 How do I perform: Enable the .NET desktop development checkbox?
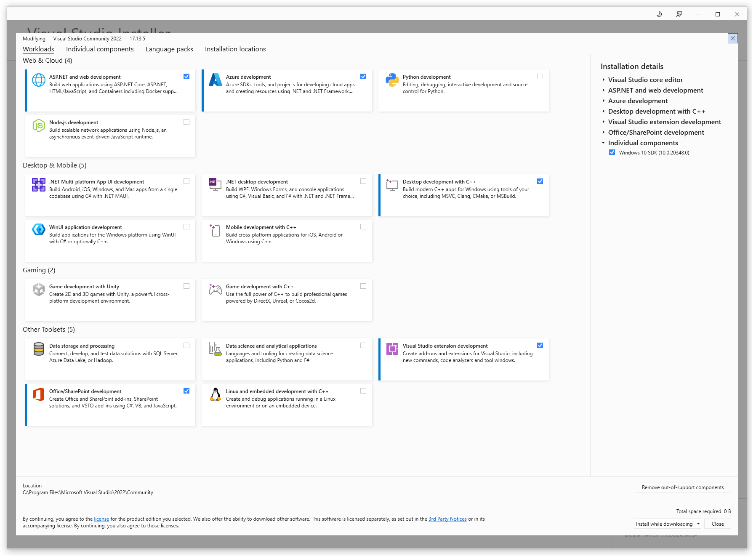click(363, 181)
